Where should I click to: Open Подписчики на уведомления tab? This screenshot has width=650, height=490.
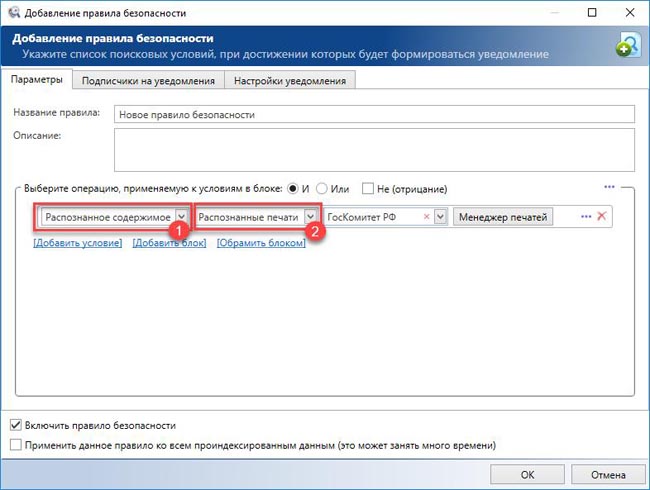click(x=148, y=80)
